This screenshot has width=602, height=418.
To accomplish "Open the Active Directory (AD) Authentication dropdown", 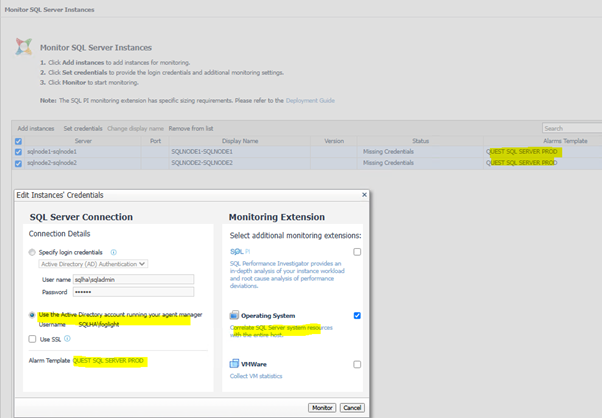I will point(93,264).
